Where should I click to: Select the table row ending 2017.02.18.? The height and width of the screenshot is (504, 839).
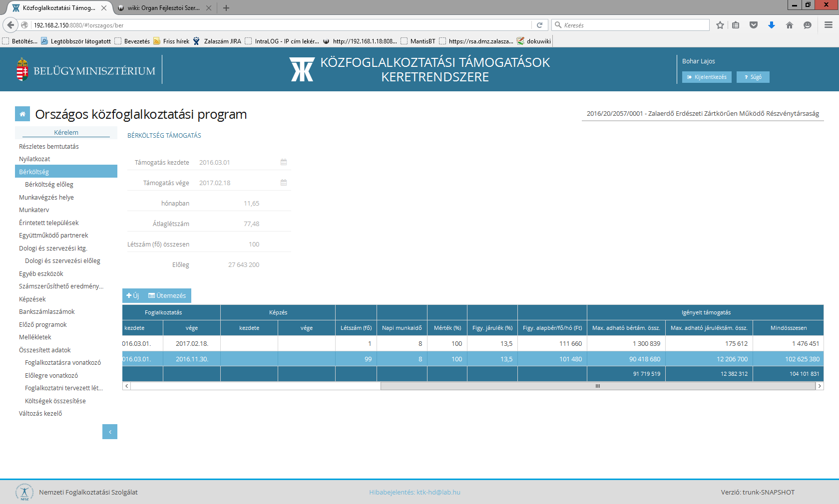[473, 343]
